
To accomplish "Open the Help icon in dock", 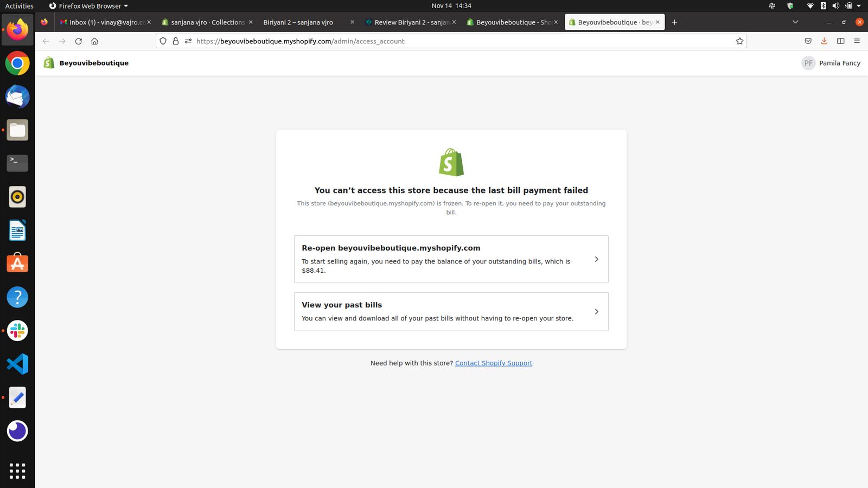I will tap(17, 297).
